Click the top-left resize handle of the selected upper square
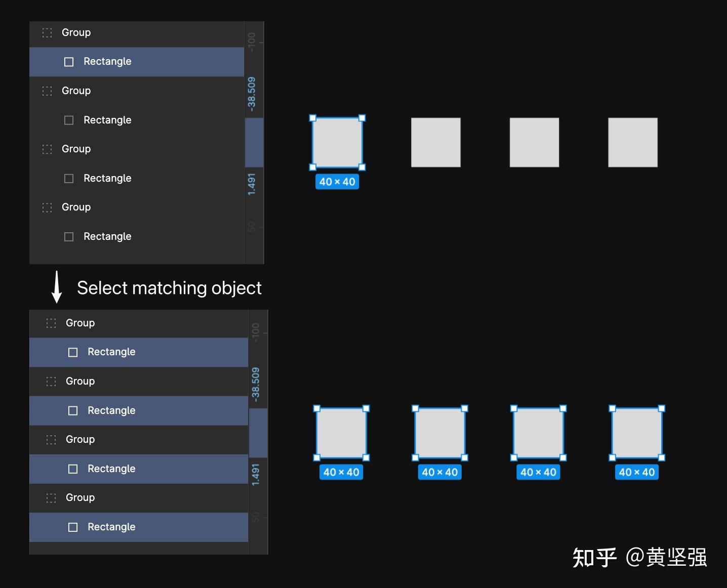 [313, 118]
